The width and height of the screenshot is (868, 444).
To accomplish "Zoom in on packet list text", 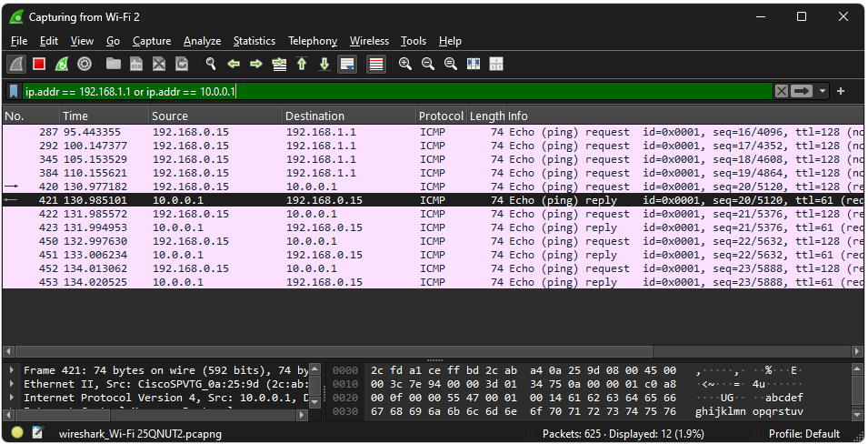I will 405,64.
